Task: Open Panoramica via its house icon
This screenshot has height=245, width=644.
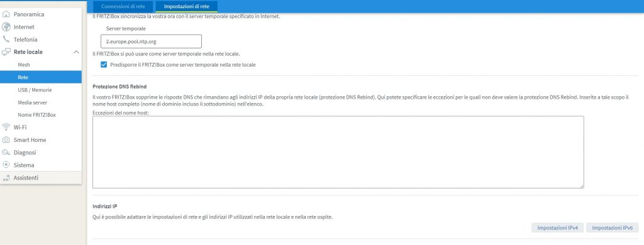Action: click(x=6, y=14)
